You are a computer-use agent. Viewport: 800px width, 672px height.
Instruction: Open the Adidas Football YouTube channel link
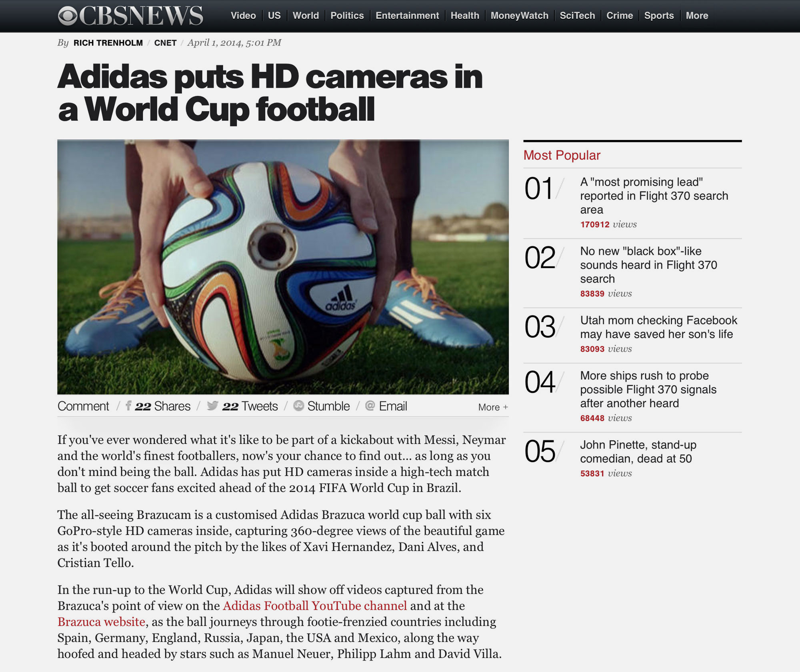(x=315, y=606)
